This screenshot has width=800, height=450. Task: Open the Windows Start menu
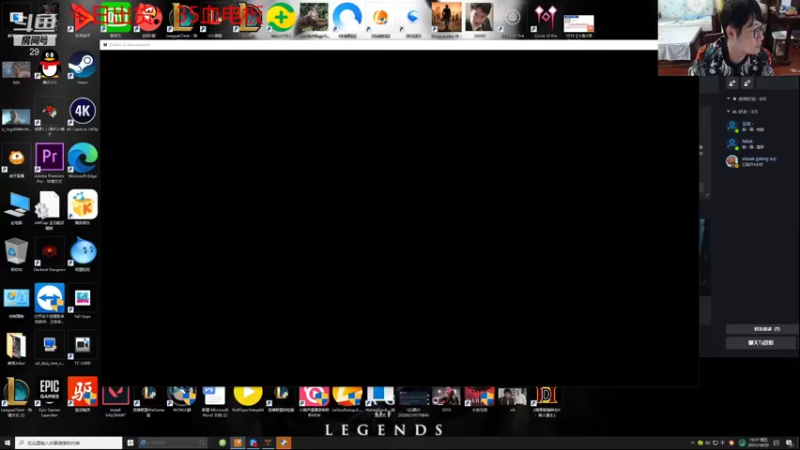7,443
